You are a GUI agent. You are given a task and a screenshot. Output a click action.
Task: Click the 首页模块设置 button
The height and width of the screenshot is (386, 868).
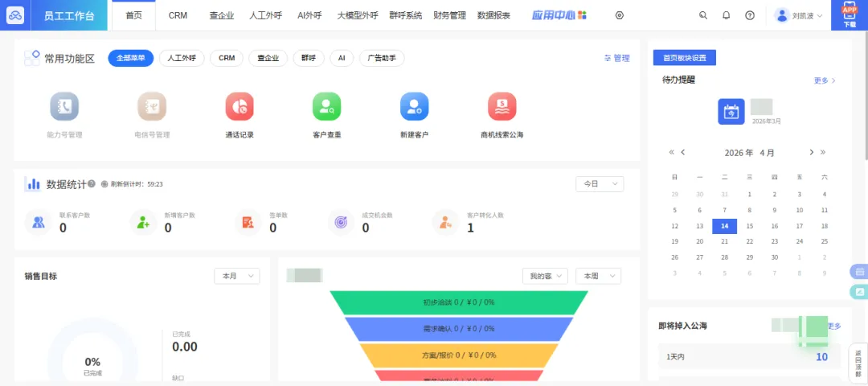pos(684,58)
